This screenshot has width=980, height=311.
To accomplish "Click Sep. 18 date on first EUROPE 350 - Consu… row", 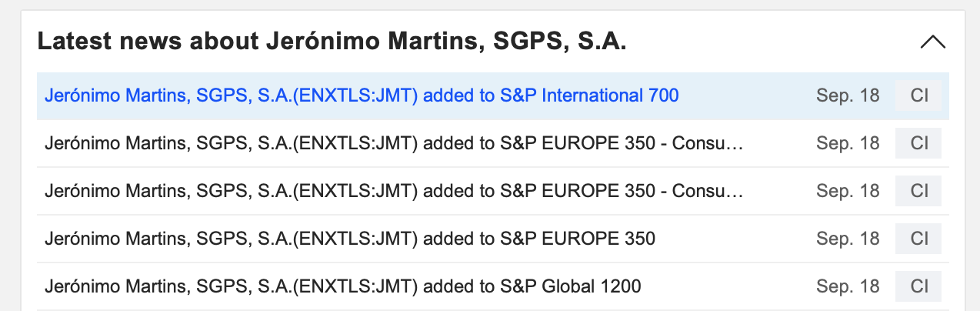I will [848, 143].
